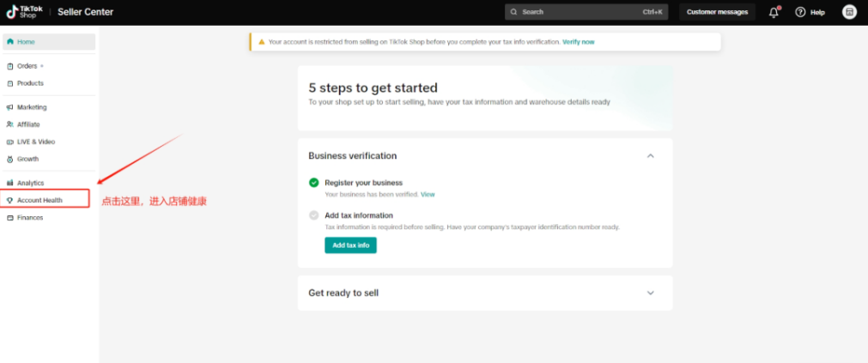Collapse the Business verification section
868x363 pixels.
click(x=650, y=156)
